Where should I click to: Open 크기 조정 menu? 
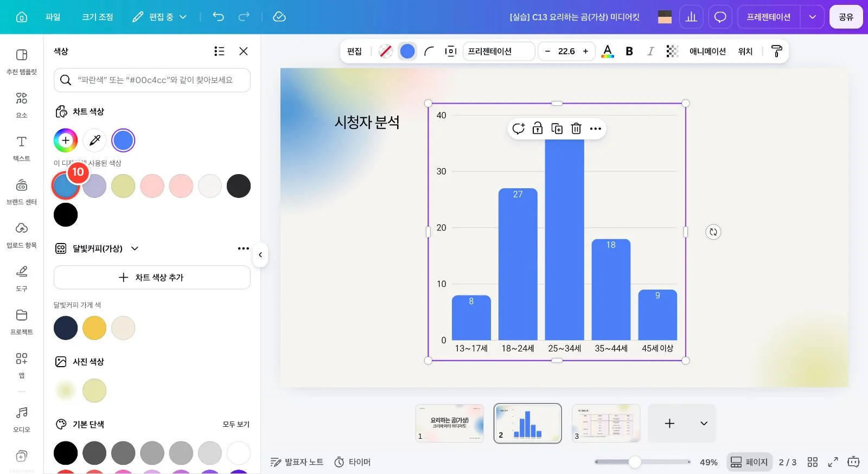point(98,17)
